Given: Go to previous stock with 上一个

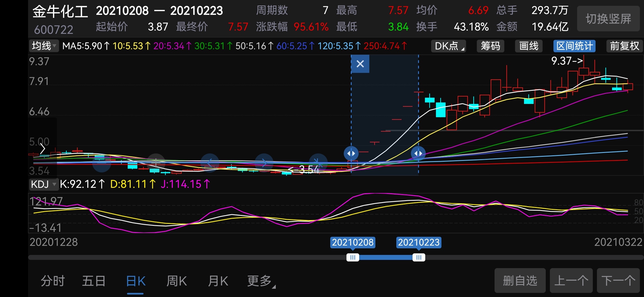Looking at the screenshot, I should point(571,280).
